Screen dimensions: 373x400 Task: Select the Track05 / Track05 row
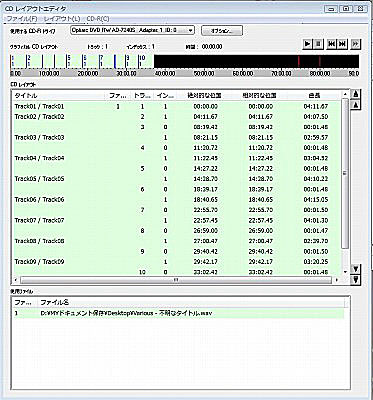(x=176, y=179)
